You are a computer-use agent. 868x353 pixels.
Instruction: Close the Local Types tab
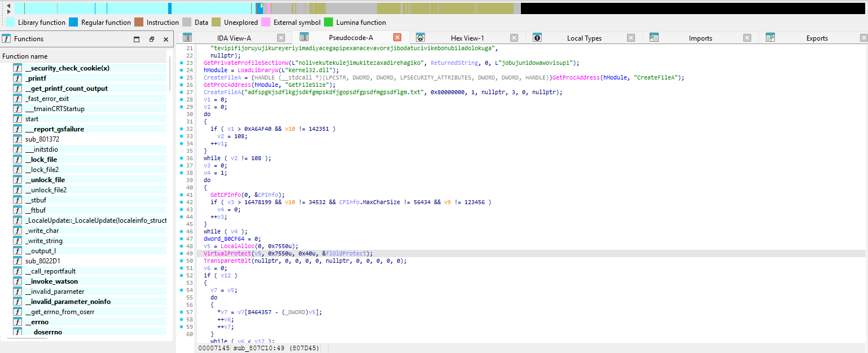pos(631,38)
